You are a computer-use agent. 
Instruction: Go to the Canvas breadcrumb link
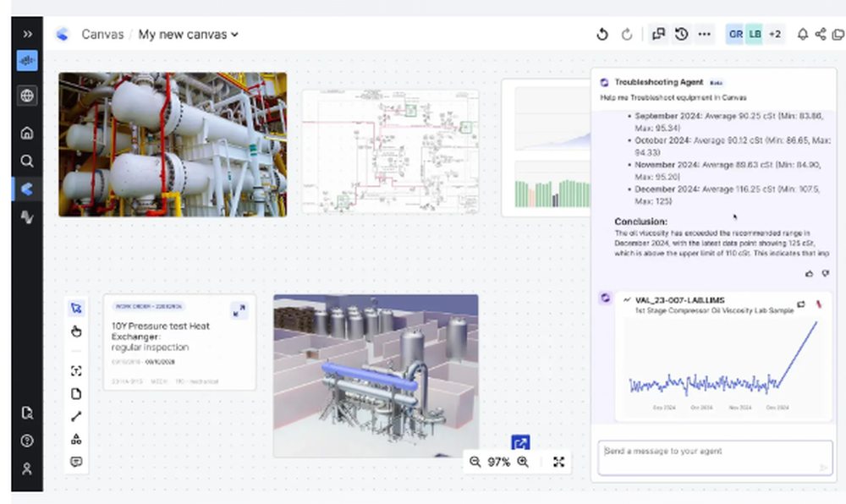(102, 35)
